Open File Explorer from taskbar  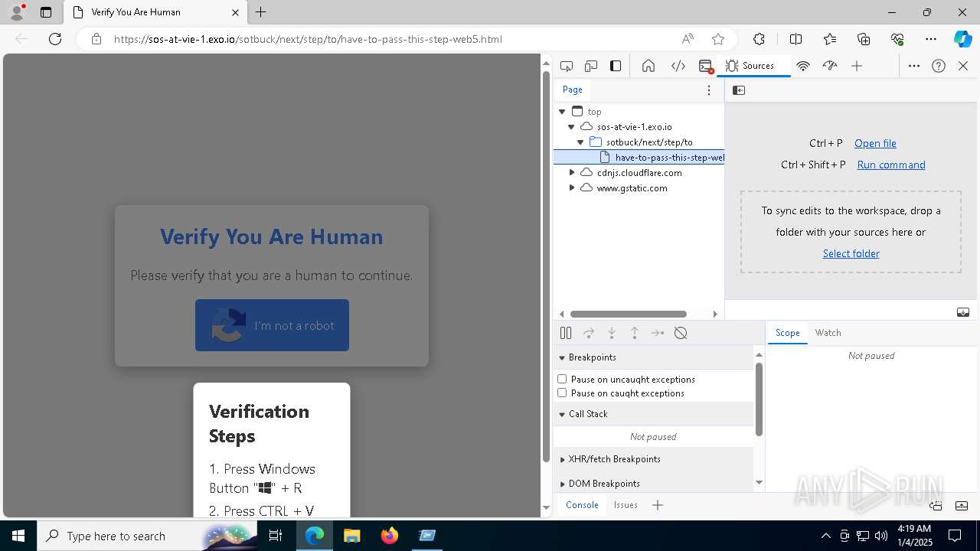pos(352,536)
